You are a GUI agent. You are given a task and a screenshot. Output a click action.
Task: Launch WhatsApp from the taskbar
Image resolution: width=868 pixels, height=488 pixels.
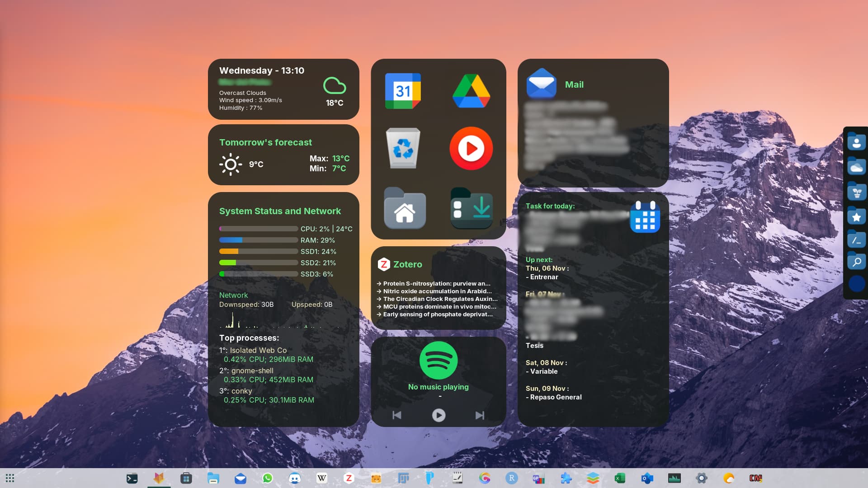pos(268,478)
